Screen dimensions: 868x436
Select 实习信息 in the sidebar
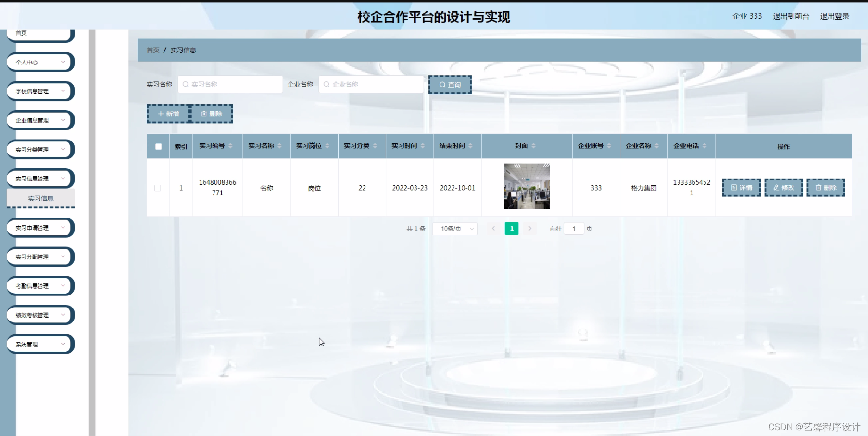coord(40,198)
